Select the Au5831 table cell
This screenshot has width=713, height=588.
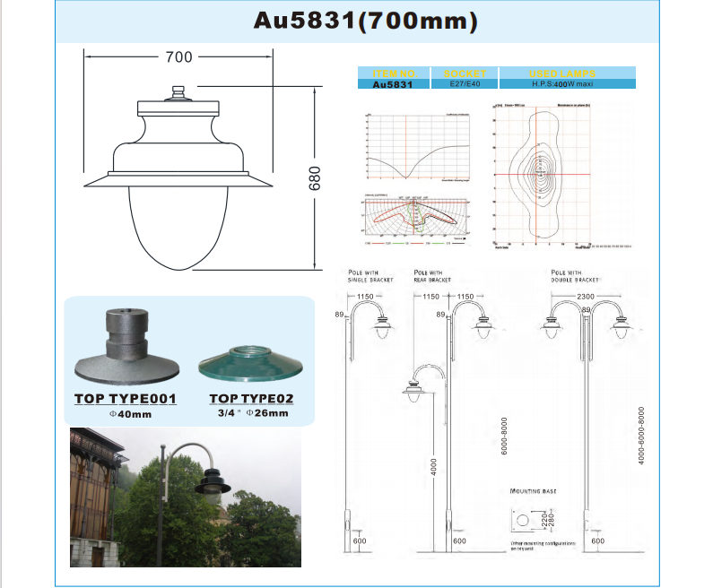click(393, 84)
